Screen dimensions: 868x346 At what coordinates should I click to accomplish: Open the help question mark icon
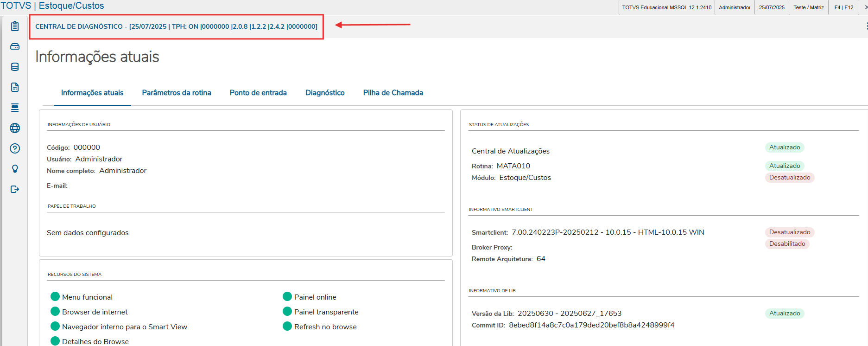(15, 148)
